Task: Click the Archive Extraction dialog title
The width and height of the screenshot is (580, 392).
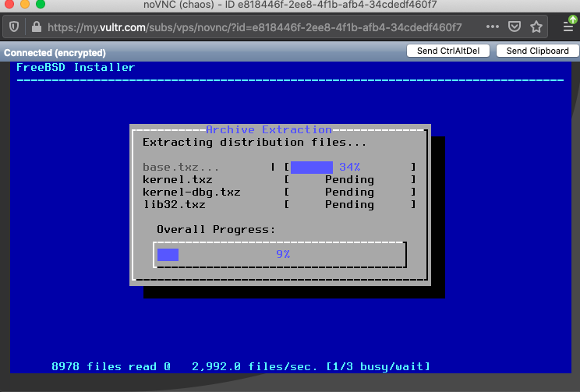Action: [x=269, y=129]
